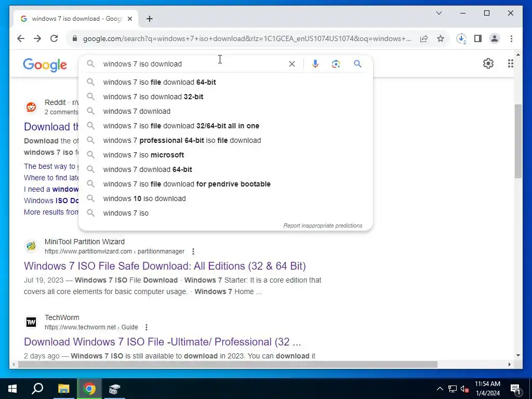The width and height of the screenshot is (532, 399).
Task: Open Google quick settings gear
Action: tap(488, 63)
